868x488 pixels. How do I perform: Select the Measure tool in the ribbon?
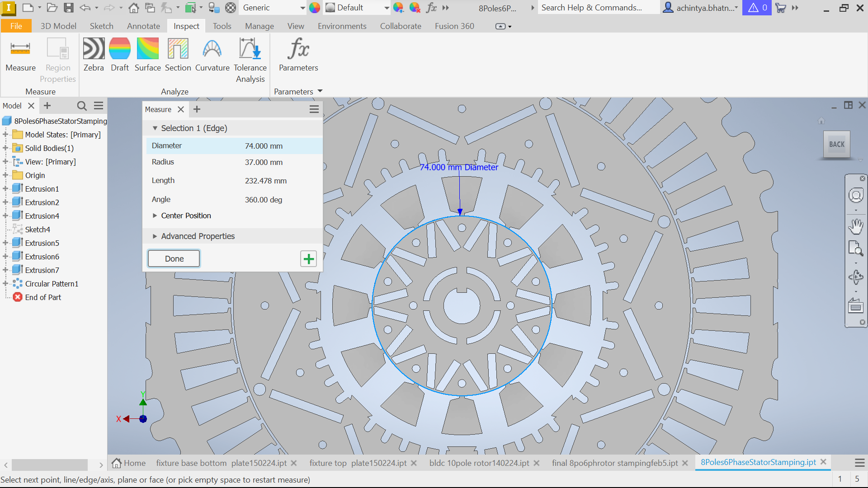tap(20, 55)
